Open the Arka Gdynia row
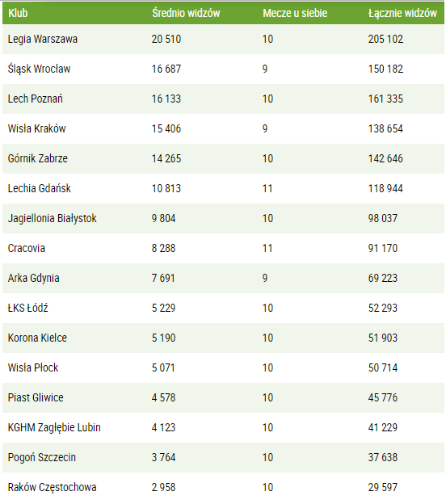Screen dimensions: 446x504 click(x=223, y=278)
